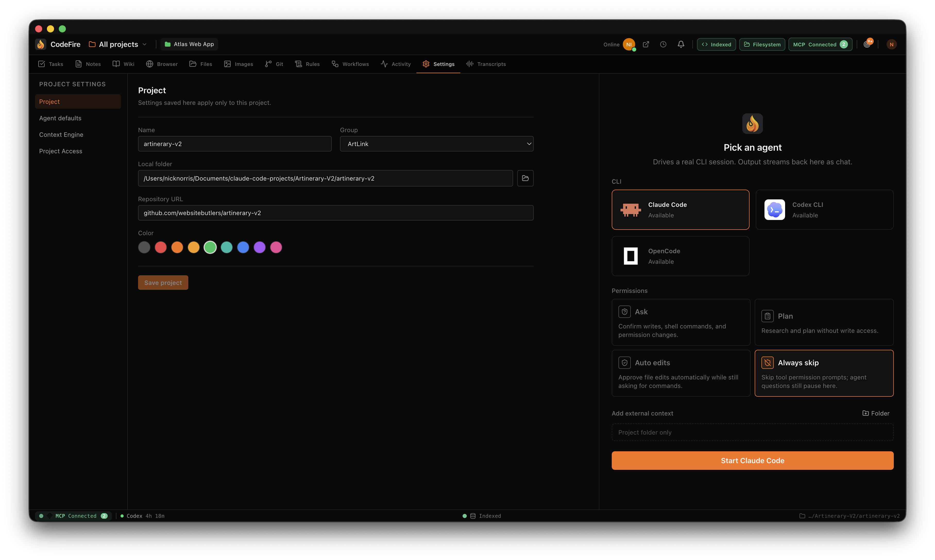Open the Group ArtLink dropdown
935x560 pixels.
click(437, 144)
